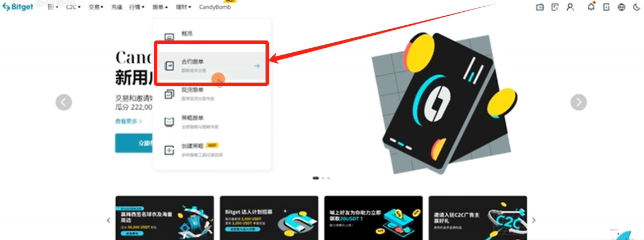Click the 查看更多 link

129,121
